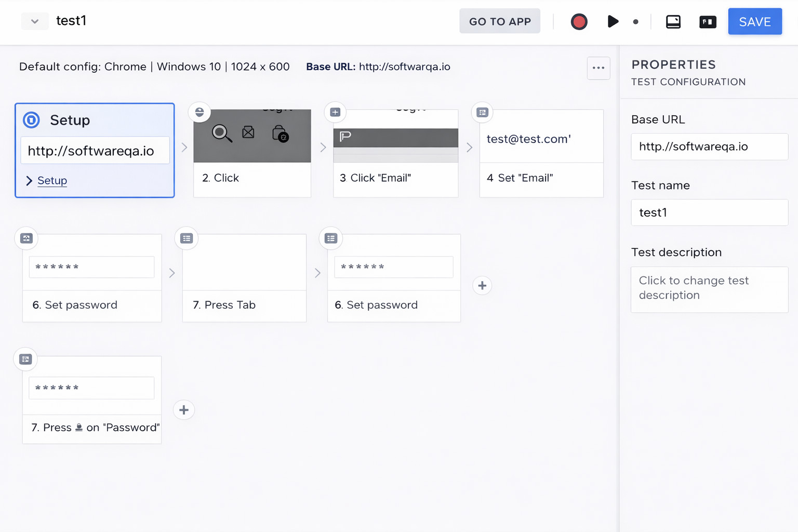The image size is (798, 532).
Task: Save the test with SAVE button
Action: pyautogui.click(x=754, y=22)
